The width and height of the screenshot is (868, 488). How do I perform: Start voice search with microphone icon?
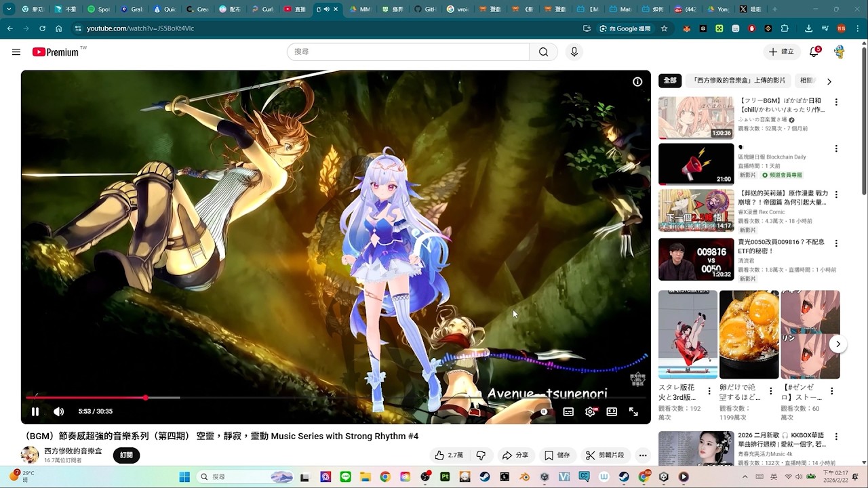tap(574, 52)
